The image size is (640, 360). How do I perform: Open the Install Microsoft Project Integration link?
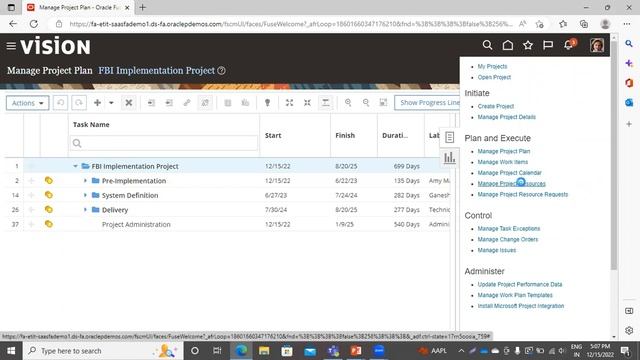521,306
